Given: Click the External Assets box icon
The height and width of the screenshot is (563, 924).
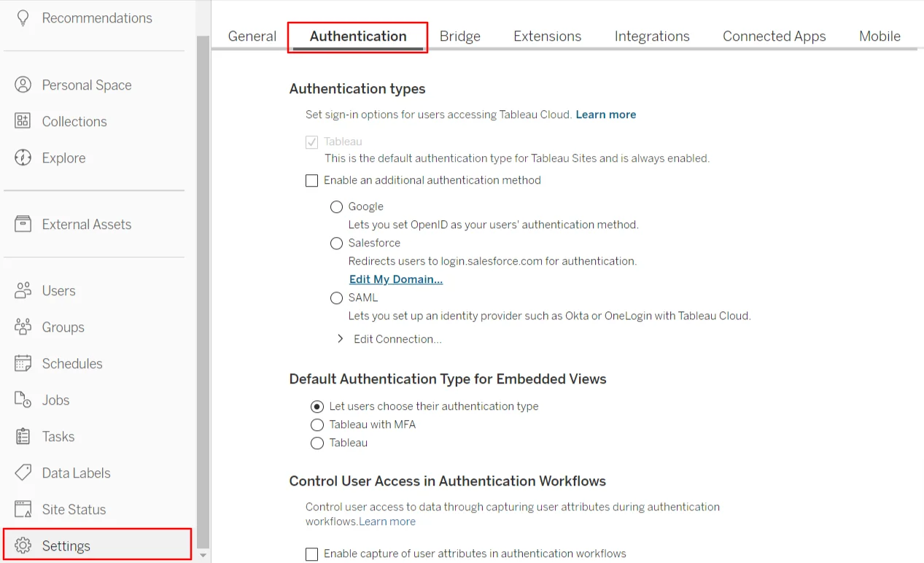Looking at the screenshot, I should [x=23, y=224].
